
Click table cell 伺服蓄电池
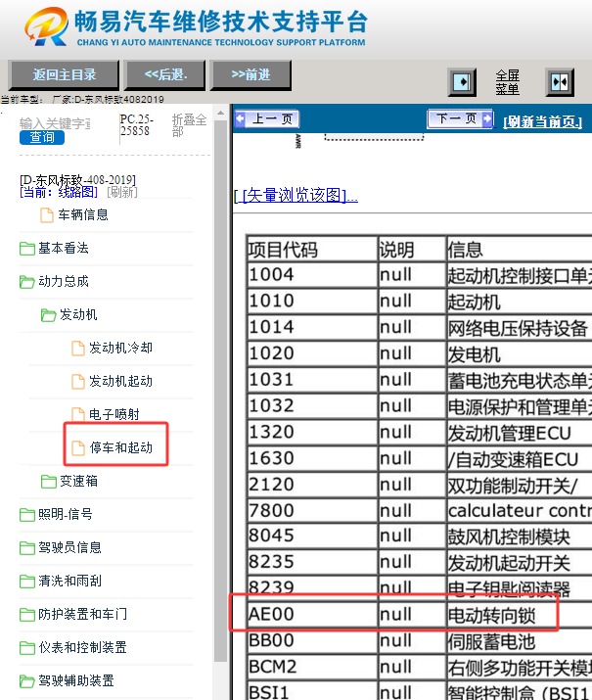[x=520, y=641]
